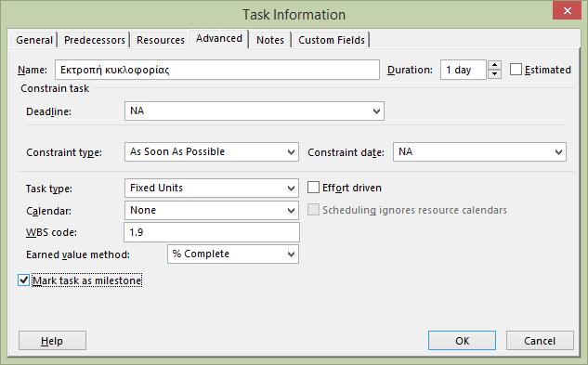Click the Help button
Screen dimensions: 588x365
[x=52, y=341]
